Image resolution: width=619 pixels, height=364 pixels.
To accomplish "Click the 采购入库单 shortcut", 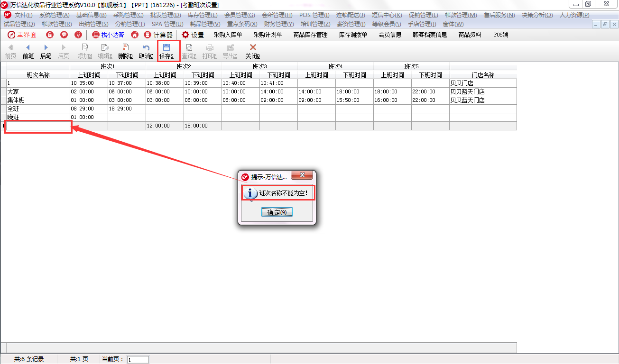I will pos(228,35).
